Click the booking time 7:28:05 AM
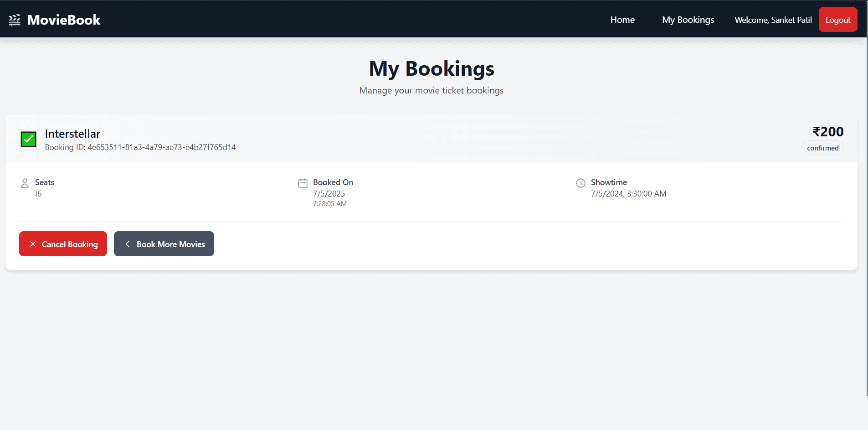868x430 pixels. tap(330, 204)
